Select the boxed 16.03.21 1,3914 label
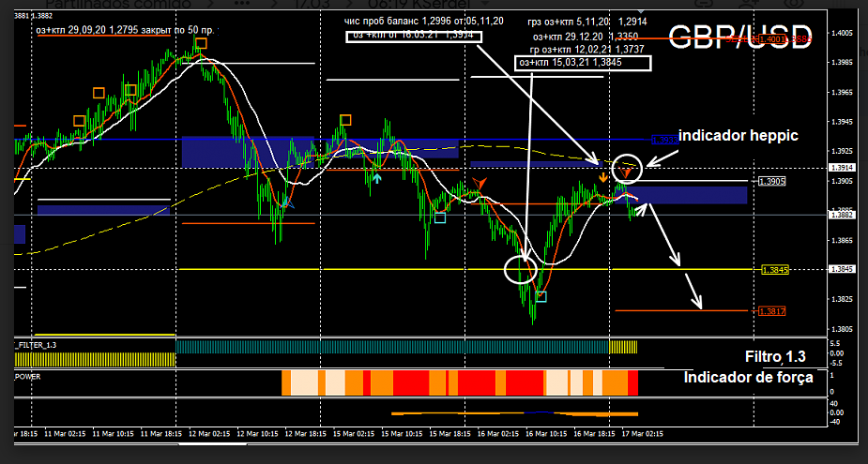 click(x=412, y=37)
